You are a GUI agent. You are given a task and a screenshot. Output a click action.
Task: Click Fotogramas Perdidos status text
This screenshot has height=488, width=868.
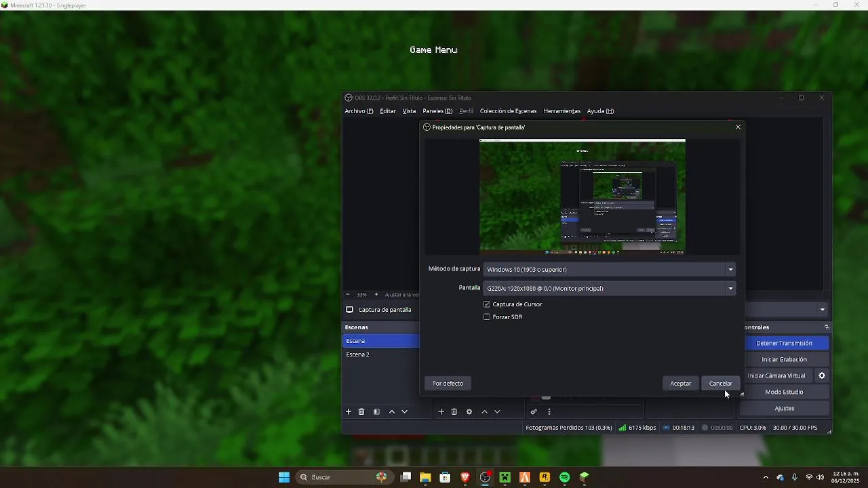point(568,428)
